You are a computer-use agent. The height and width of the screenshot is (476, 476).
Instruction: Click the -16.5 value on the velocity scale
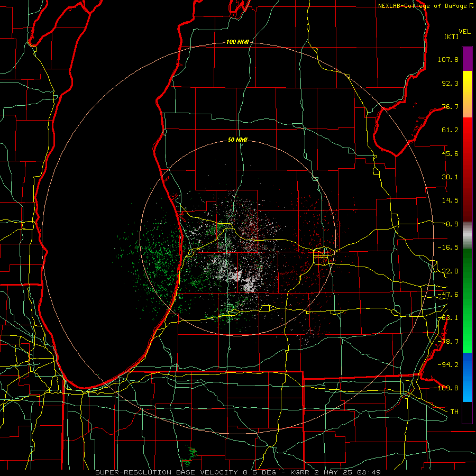pos(448,248)
